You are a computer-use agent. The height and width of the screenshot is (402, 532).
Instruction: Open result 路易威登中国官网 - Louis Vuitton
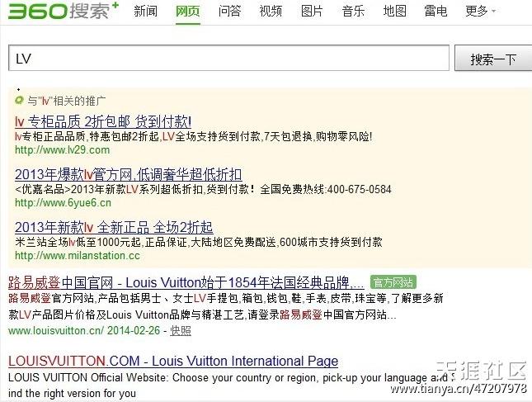186,282
